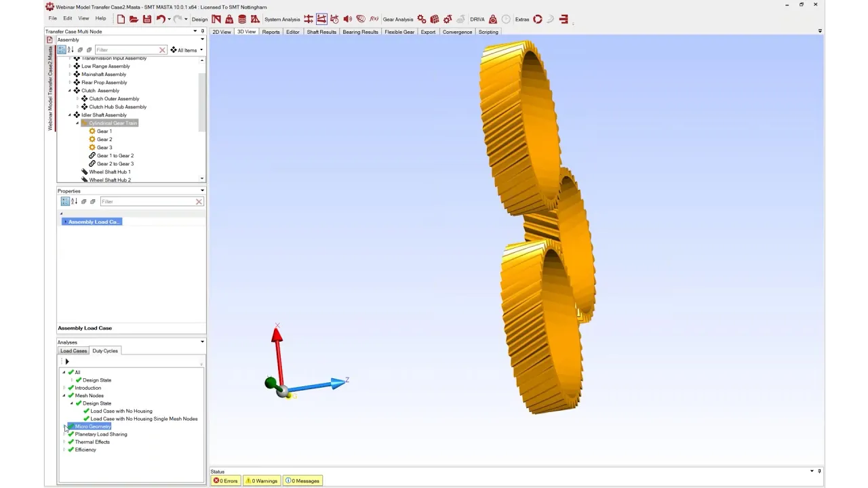Open the Transfer Case Multi Node dropdown

pyautogui.click(x=195, y=31)
